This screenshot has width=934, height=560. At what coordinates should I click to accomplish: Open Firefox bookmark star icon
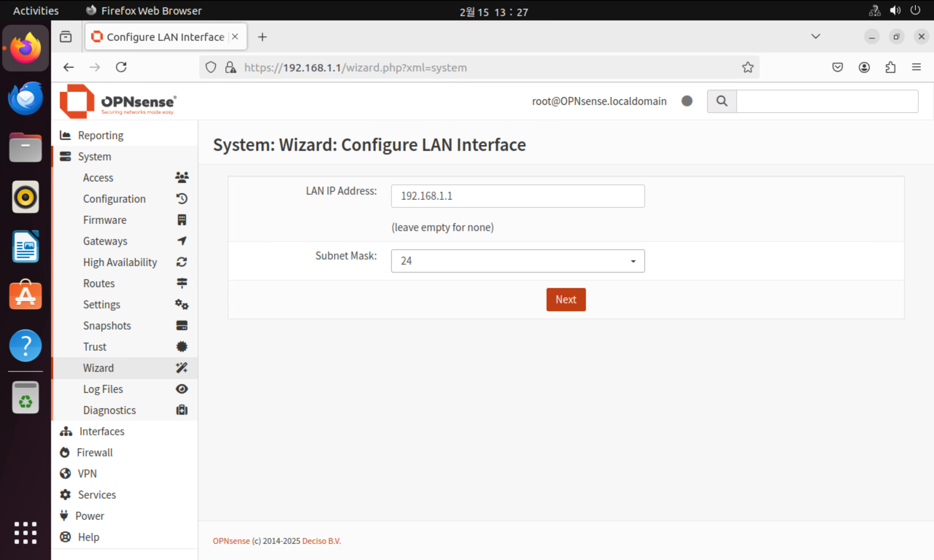[x=747, y=67]
